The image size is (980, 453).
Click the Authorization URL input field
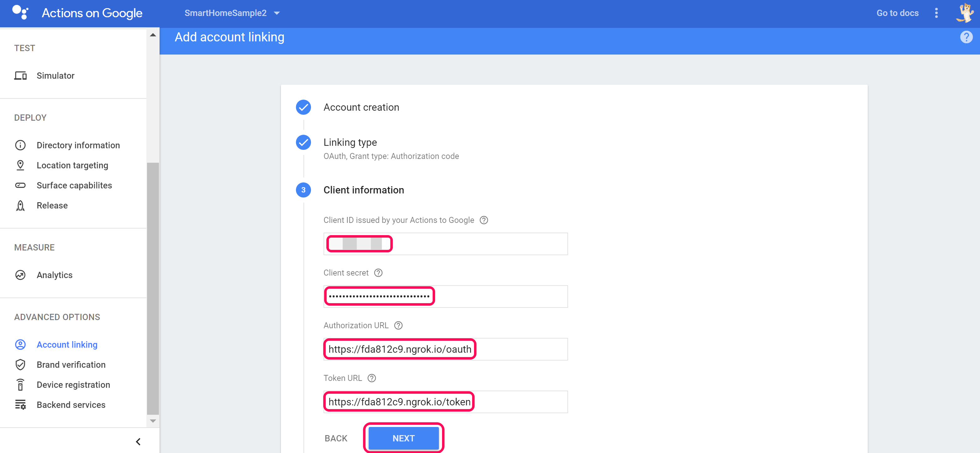[445, 349]
